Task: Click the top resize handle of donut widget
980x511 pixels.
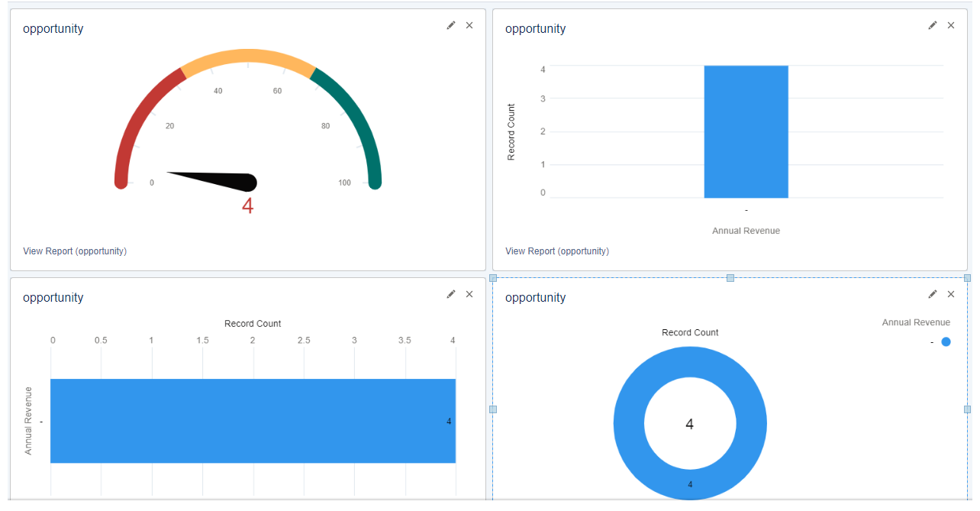Action: point(729,277)
